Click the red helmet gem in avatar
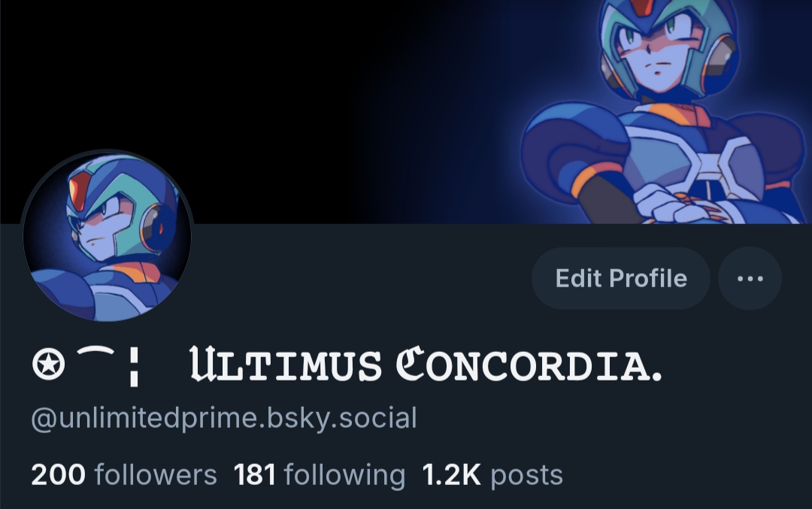Screen dimensions: 812x509 coord(79,189)
